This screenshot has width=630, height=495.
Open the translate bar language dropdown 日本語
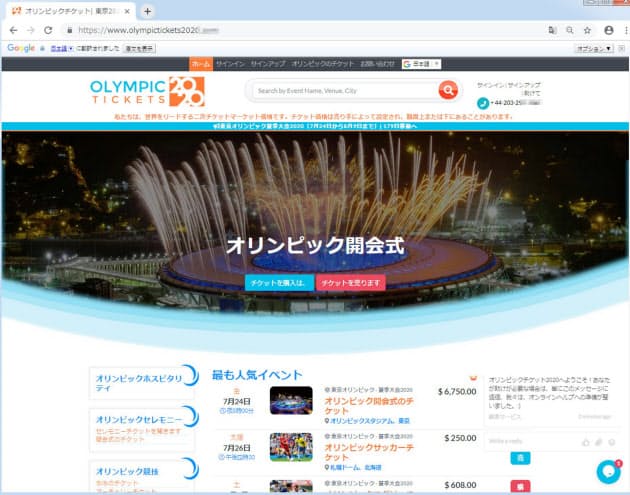58,48
